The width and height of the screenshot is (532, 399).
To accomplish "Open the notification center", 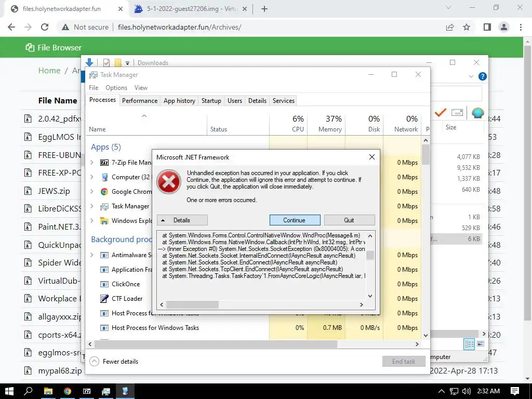I will [x=515, y=391].
